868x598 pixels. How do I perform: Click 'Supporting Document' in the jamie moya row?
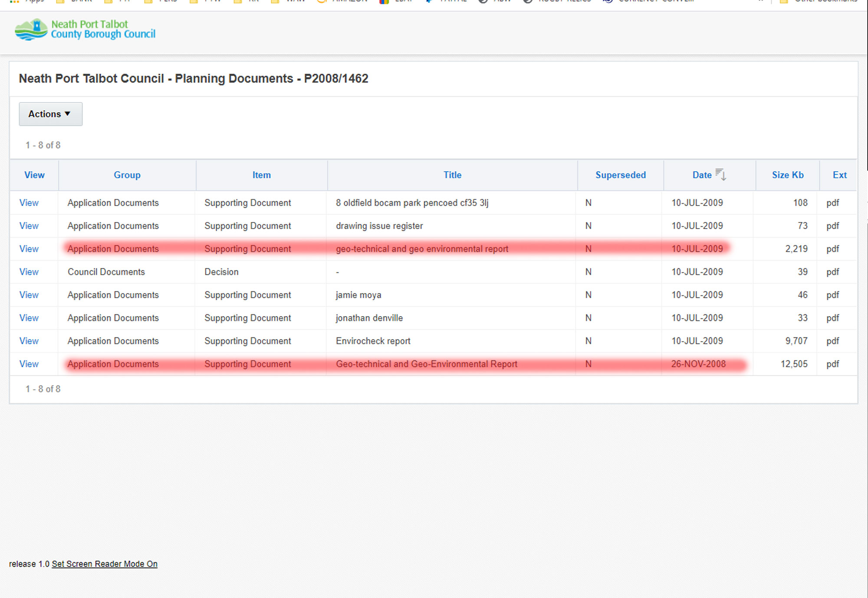[x=248, y=295]
